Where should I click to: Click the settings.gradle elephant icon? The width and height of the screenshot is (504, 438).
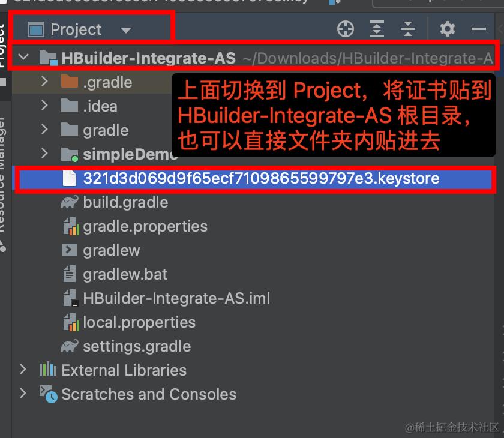(x=70, y=346)
